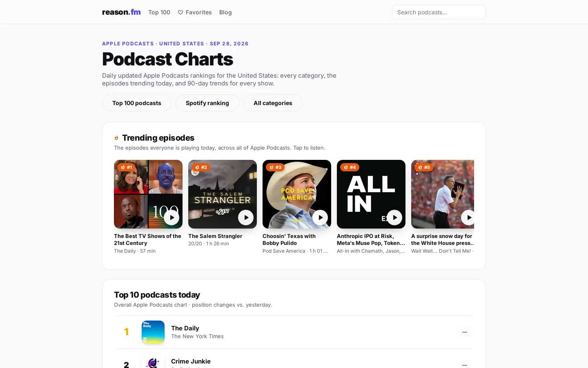Open The Salem Strangler cover art
Screen dimensions: 588x368
tap(223, 194)
